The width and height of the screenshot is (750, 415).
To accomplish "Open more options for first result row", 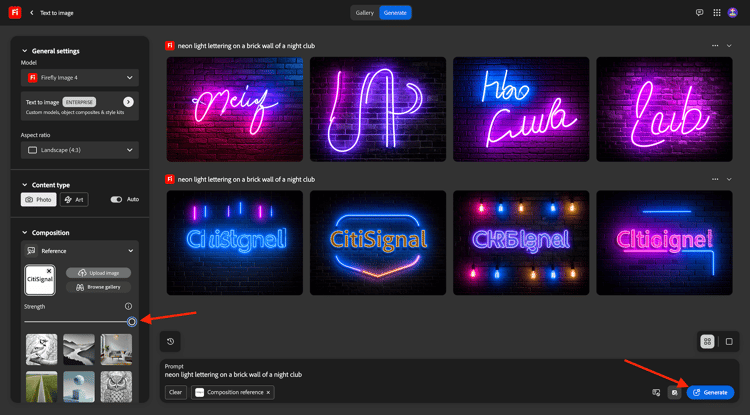I will [x=715, y=46].
